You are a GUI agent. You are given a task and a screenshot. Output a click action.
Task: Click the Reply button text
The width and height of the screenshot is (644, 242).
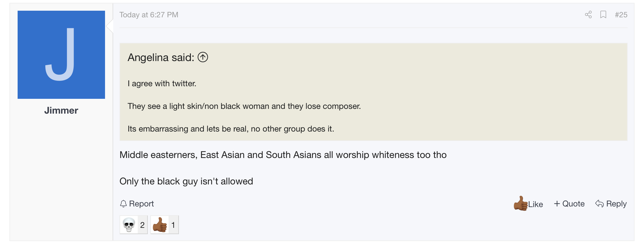coord(616,204)
